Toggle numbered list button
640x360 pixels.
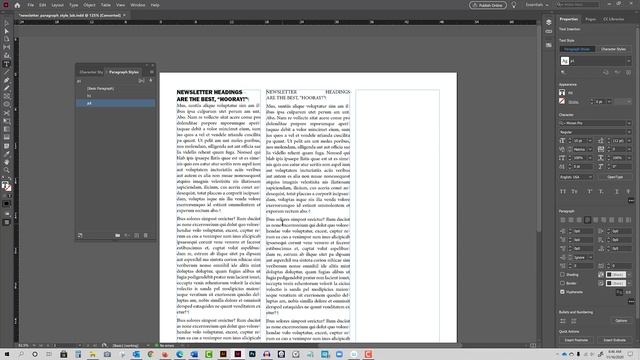click(x=574, y=321)
